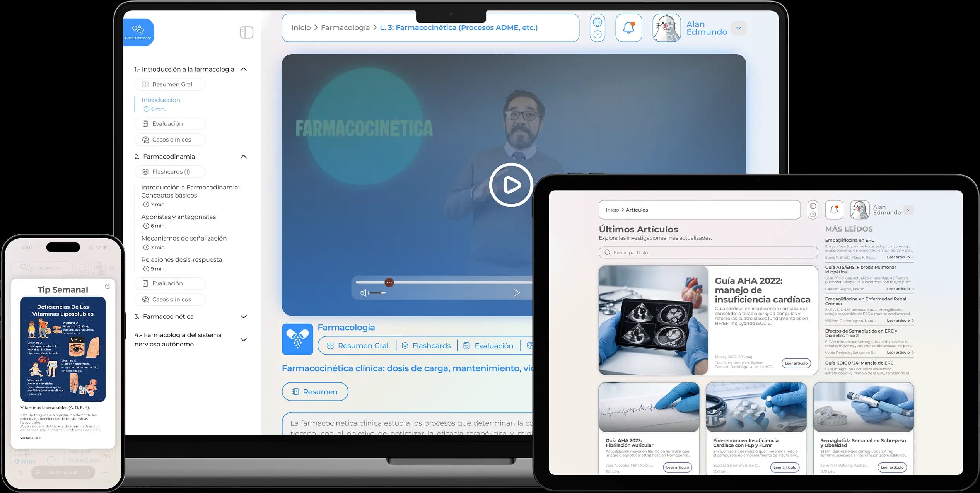Open Casos clínicos under Farmacodinamia
The width and height of the screenshot is (980, 493).
coord(170,299)
